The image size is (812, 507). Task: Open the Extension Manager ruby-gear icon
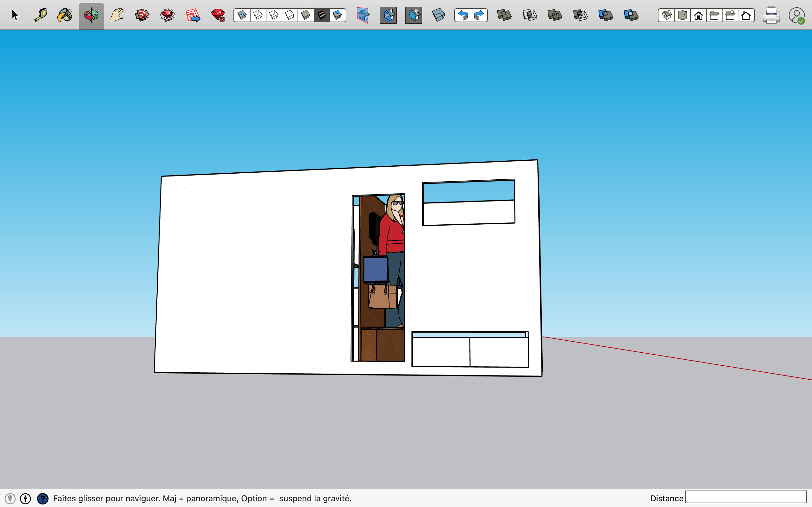point(218,15)
